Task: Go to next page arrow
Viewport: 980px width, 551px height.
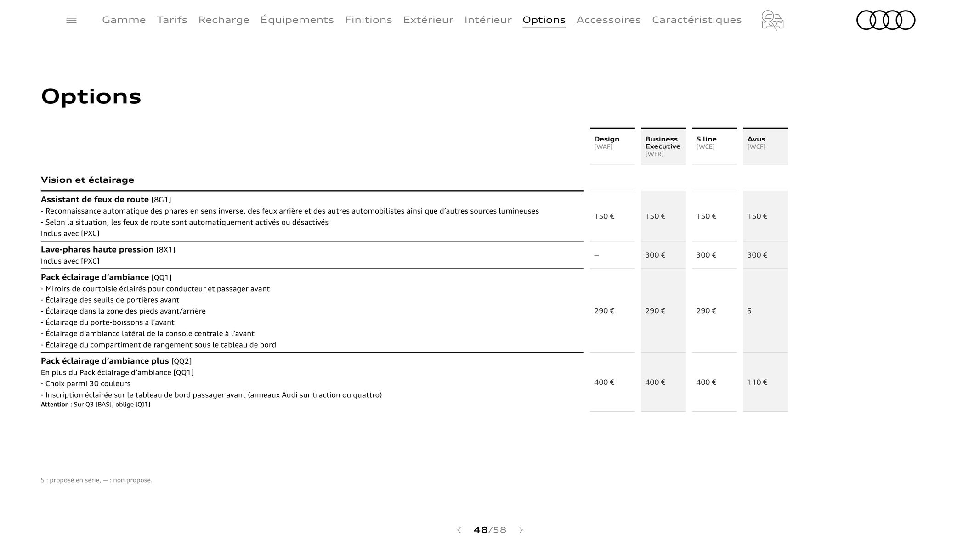Action: [x=521, y=530]
